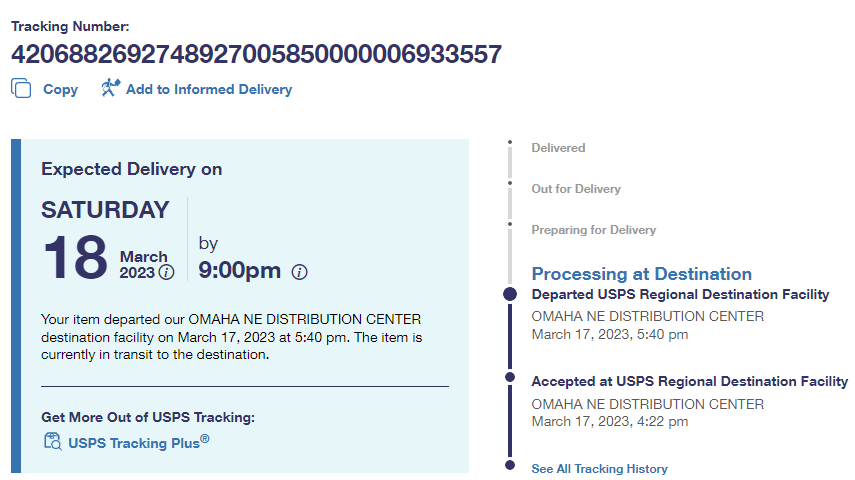Click the info icon beside March 2023
Viewport: 855px width, 480px height.
(166, 272)
